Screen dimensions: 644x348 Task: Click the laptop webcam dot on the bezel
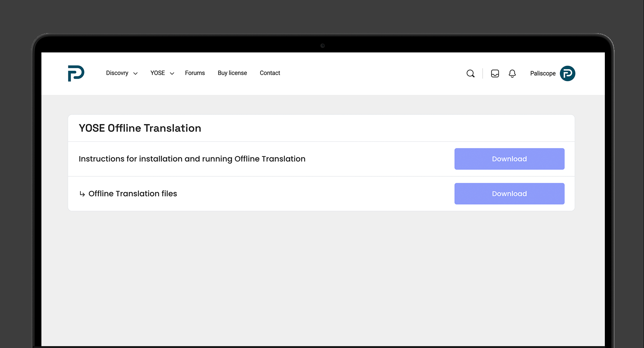click(x=323, y=46)
